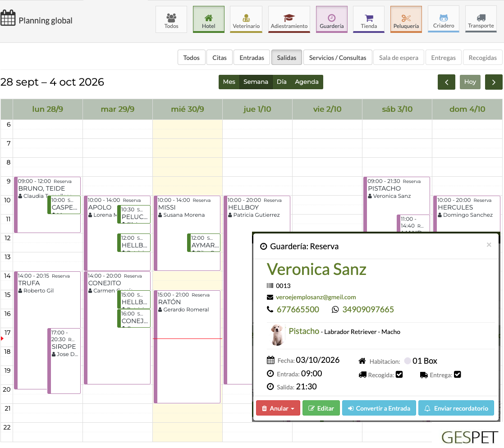Filter by Recogidas
The image size is (504, 448).
[x=482, y=58]
